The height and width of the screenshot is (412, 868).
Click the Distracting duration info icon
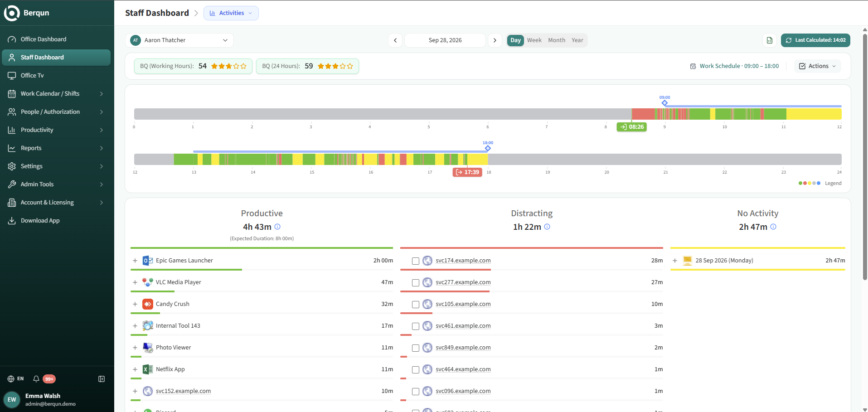pos(547,227)
